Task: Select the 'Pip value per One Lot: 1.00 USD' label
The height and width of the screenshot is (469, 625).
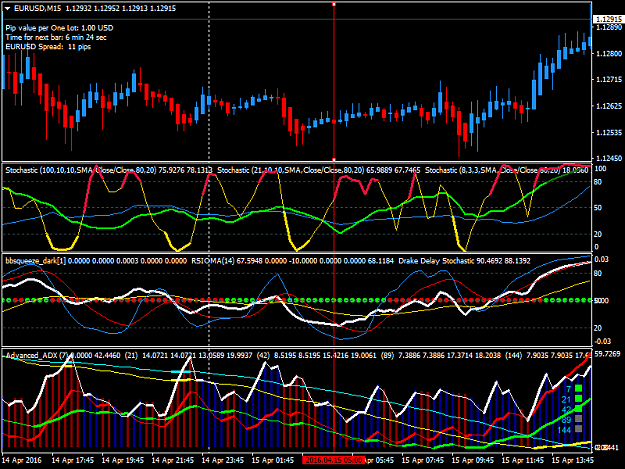Action: click(x=59, y=28)
